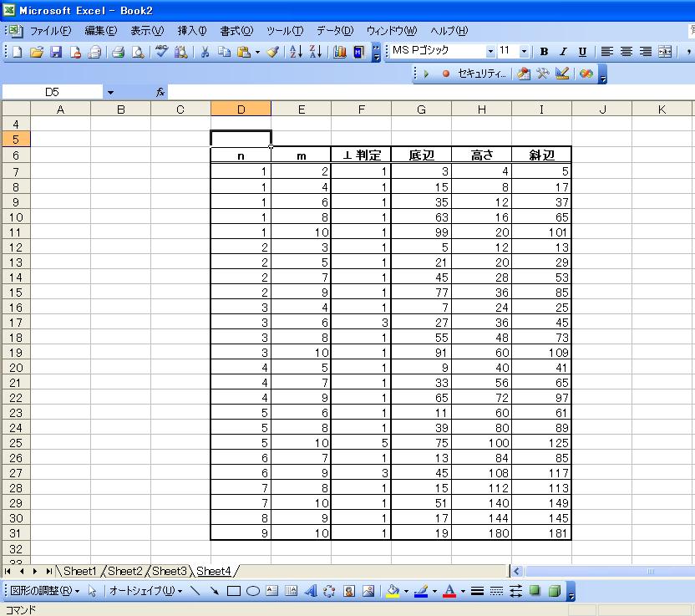This screenshot has width=695, height=616.
Task: Open the Visual Basic Editor icon
Action: [524, 74]
